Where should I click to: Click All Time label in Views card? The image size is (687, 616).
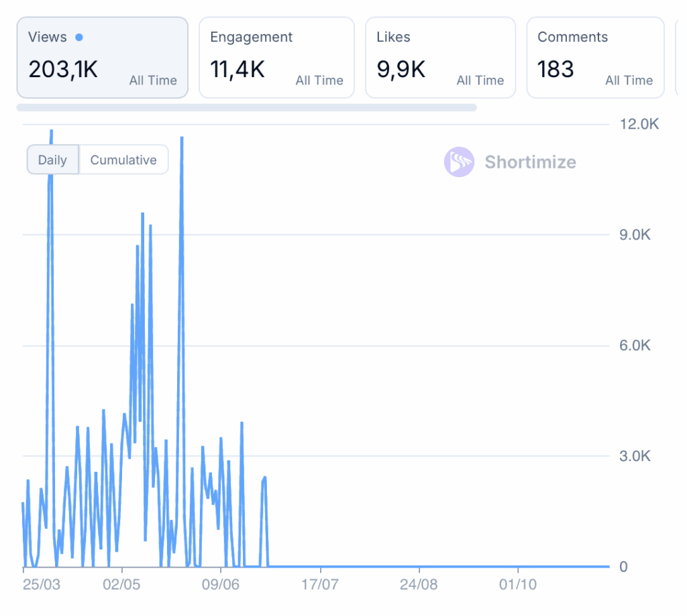(x=153, y=81)
